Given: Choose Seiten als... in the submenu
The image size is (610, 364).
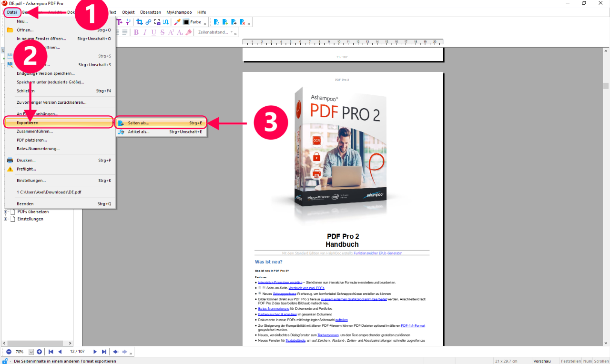Looking at the screenshot, I should (x=161, y=123).
